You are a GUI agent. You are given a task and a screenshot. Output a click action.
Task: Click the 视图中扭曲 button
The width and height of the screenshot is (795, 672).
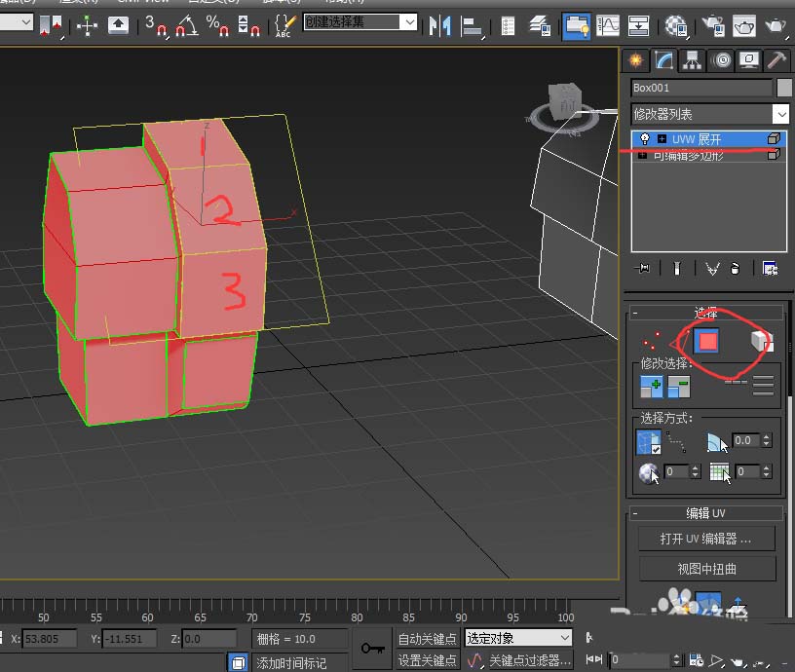tap(704, 568)
